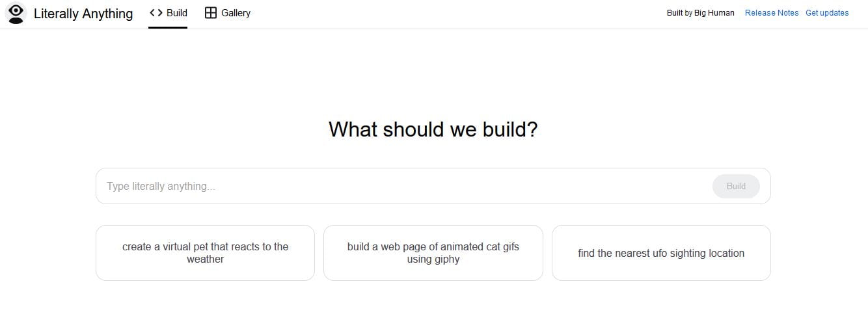This screenshot has height=329, width=868.
Task: Open the Big Human link
Action: (x=714, y=13)
